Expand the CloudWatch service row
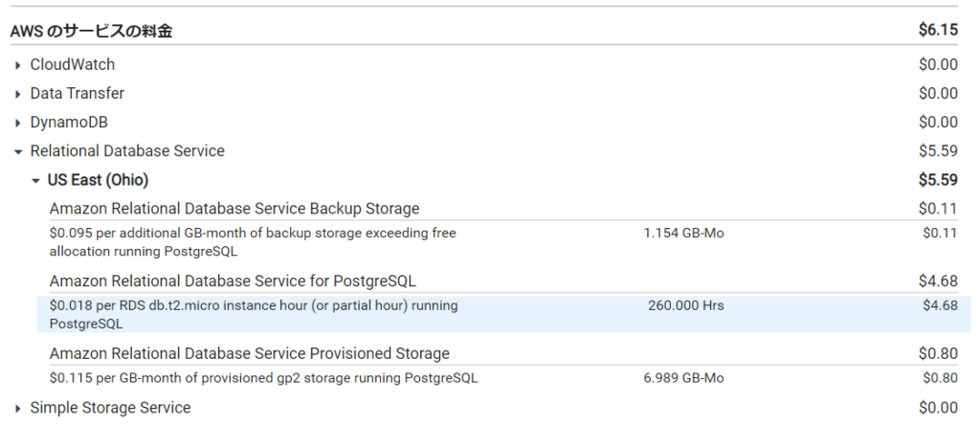 point(18,65)
